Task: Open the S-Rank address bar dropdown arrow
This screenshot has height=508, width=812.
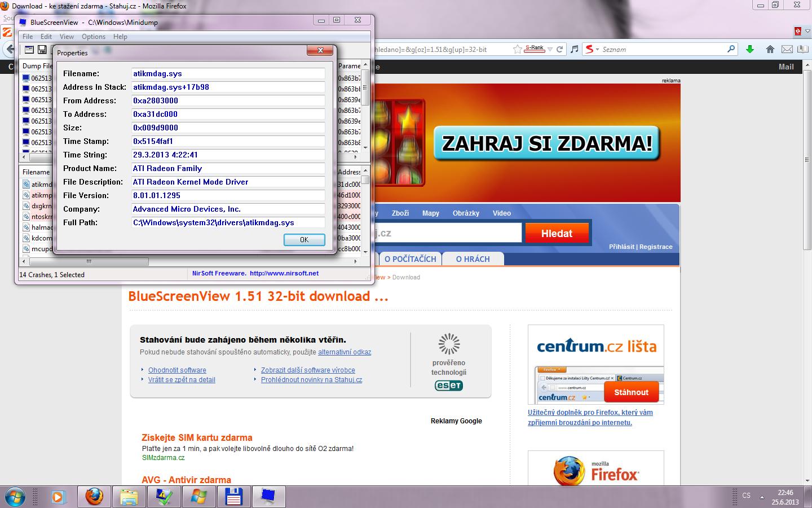Action: (550, 49)
